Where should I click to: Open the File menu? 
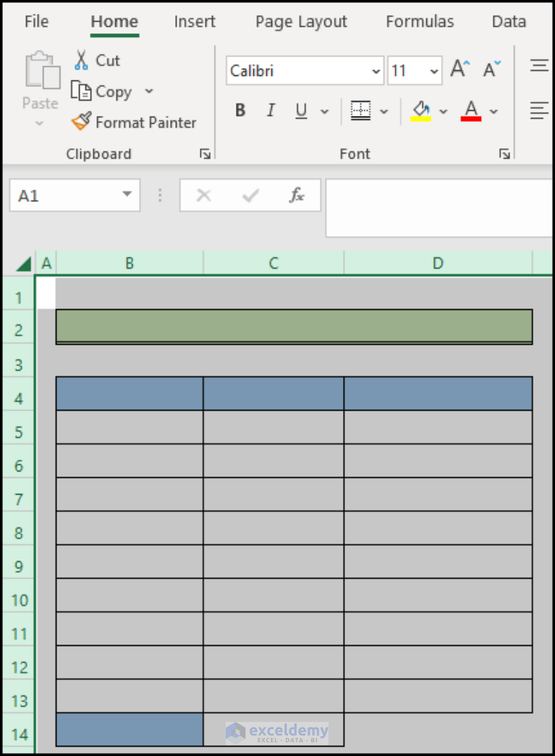[36, 22]
